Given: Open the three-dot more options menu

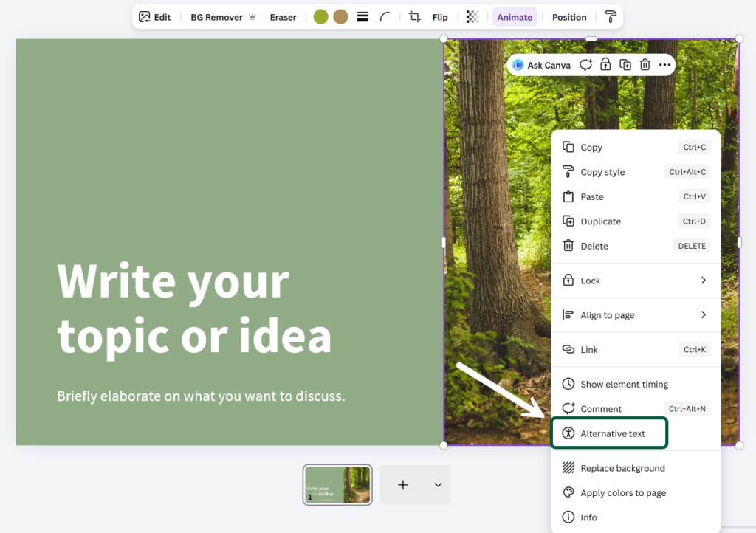Looking at the screenshot, I should [664, 65].
